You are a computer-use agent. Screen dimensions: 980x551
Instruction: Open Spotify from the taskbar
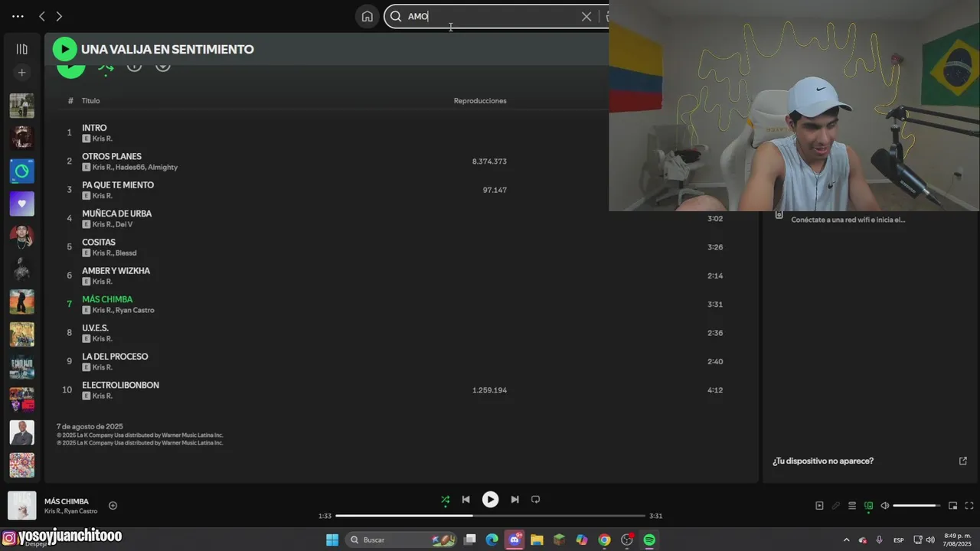[x=649, y=540]
